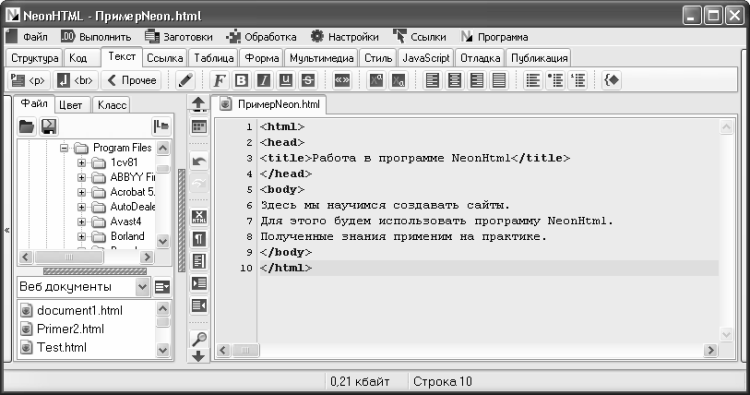Align text right icon
750x395 pixels.
pyautogui.click(x=477, y=80)
